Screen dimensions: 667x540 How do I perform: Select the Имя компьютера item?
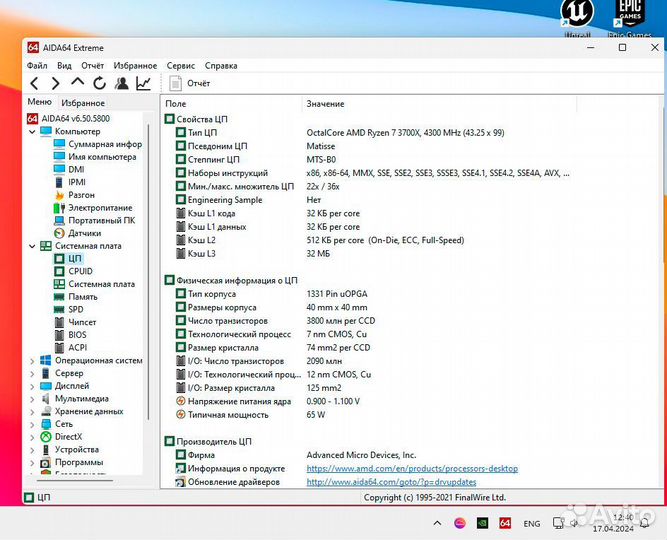click(x=102, y=157)
